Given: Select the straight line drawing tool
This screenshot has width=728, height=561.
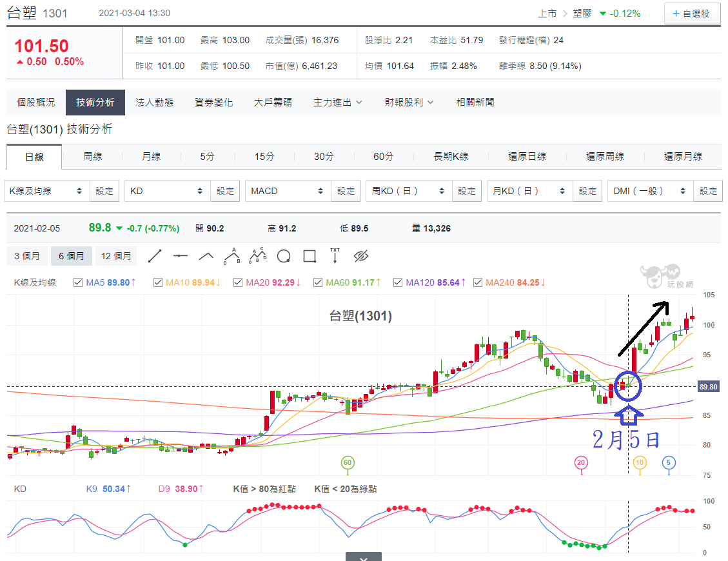Looking at the screenshot, I should pos(155,256).
